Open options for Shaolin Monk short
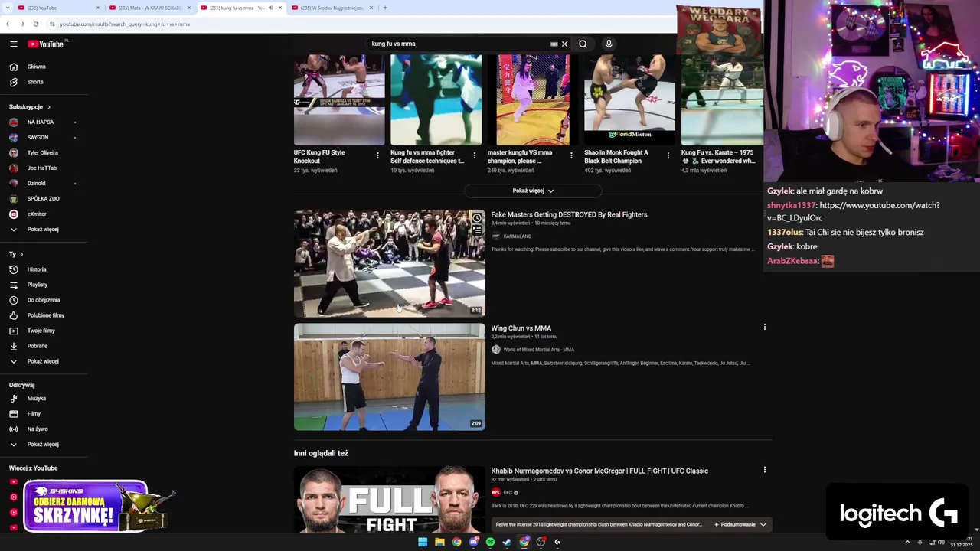Viewport: 980px width, 551px height. point(668,155)
